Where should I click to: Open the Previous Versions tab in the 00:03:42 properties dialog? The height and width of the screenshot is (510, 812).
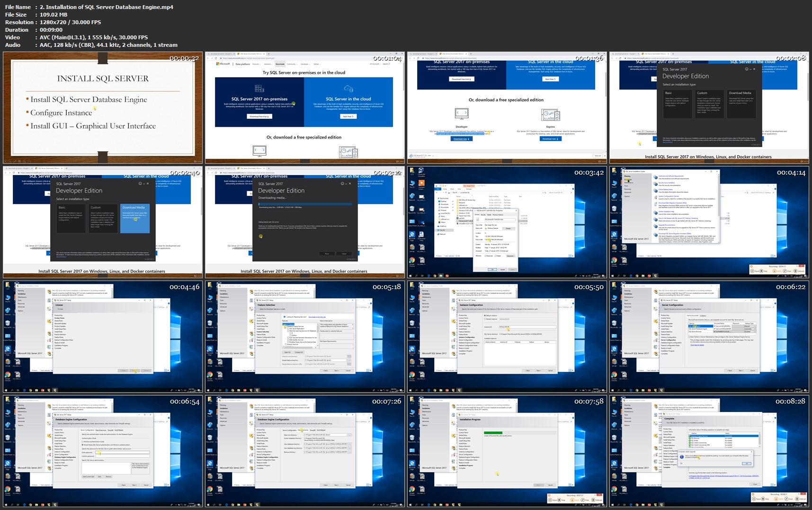(x=499, y=215)
